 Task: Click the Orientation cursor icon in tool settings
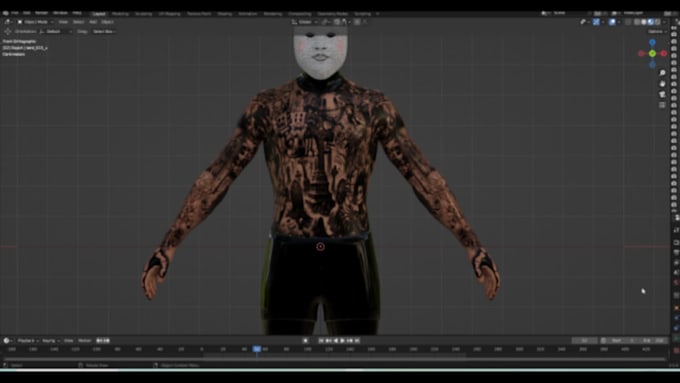pos(8,31)
